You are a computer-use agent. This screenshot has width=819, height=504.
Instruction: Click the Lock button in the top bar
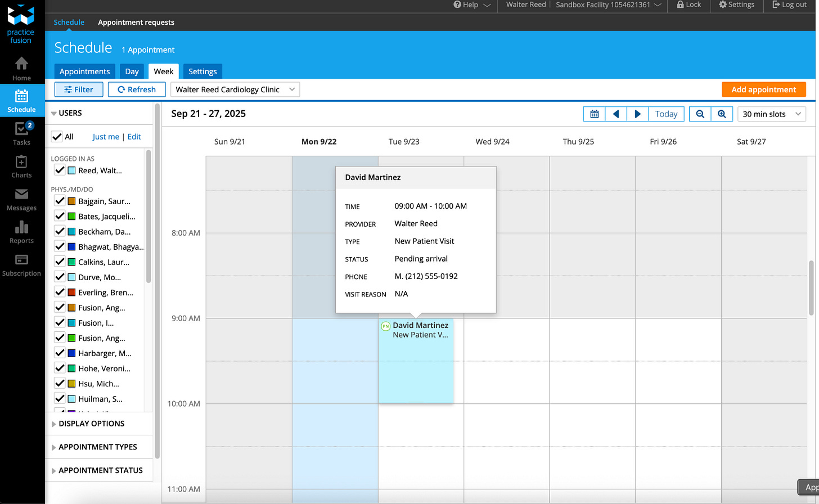tap(688, 4)
